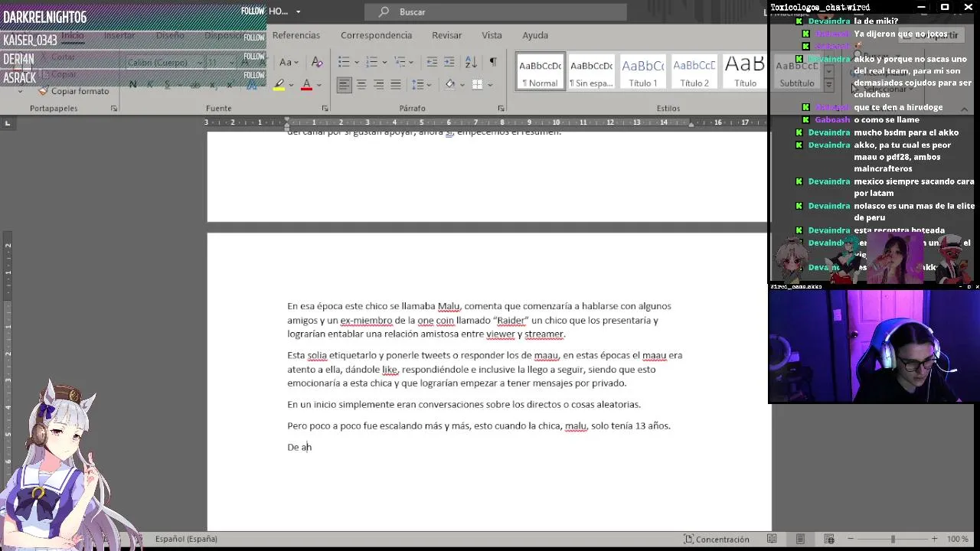The width and height of the screenshot is (980, 551).
Task: Decrease paragraph indent
Action: coord(432,62)
